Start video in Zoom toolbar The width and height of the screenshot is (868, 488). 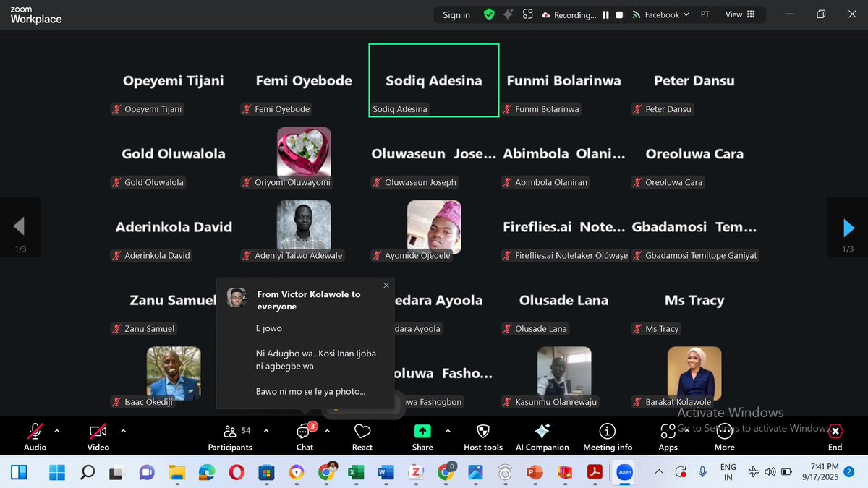[98, 436]
